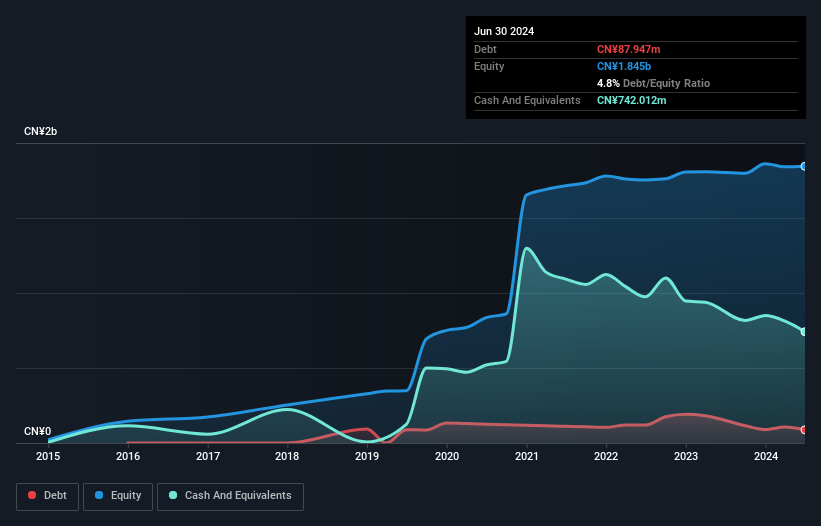Click the 2015 x-axis label
The height and width of the screenshot is (526, 821).
click(48, 456)
